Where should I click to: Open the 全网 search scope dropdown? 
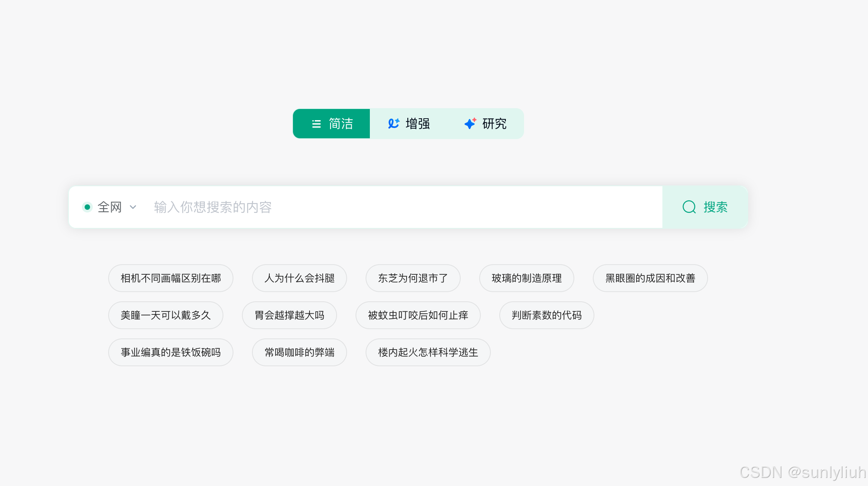pyautogui.click(x=110, y=207)
